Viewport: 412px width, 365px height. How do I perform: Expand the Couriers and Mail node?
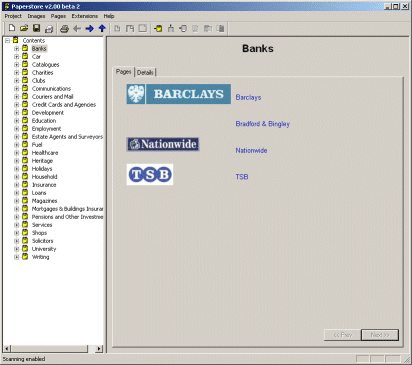point(16,97)
